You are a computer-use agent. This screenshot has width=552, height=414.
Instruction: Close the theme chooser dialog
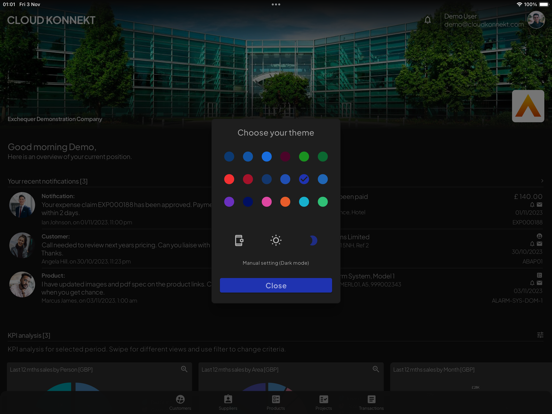(276, 286)
